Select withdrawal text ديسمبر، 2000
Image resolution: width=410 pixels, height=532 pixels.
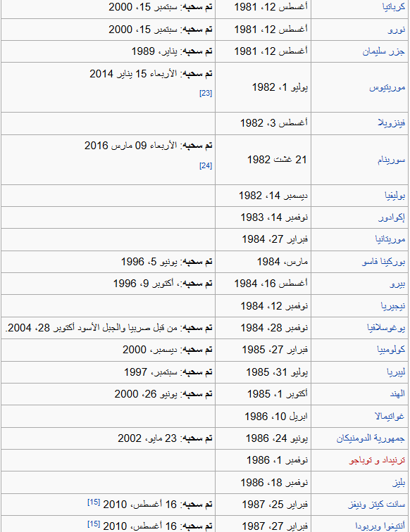coord(150,350)
